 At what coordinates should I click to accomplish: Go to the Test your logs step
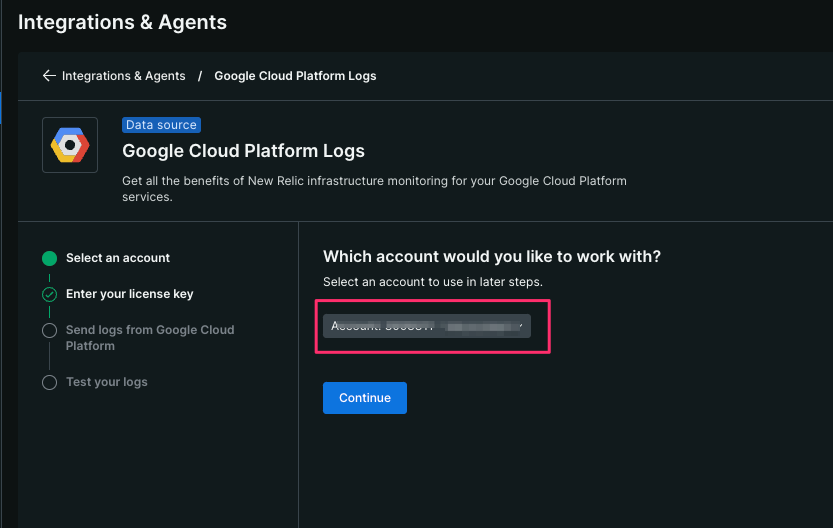click(x=106, y=382)
